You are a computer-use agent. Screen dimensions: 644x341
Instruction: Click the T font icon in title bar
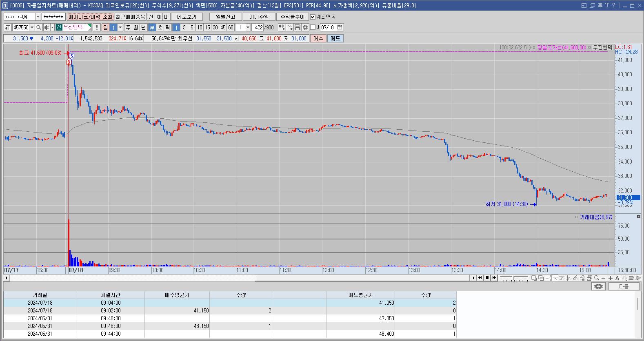[x=607, y=5]
